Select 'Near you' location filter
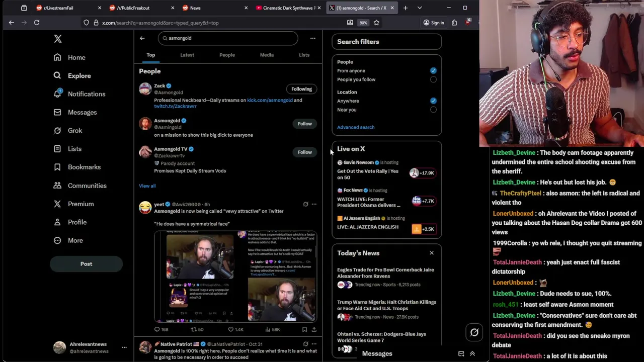 tap(433, 110)
